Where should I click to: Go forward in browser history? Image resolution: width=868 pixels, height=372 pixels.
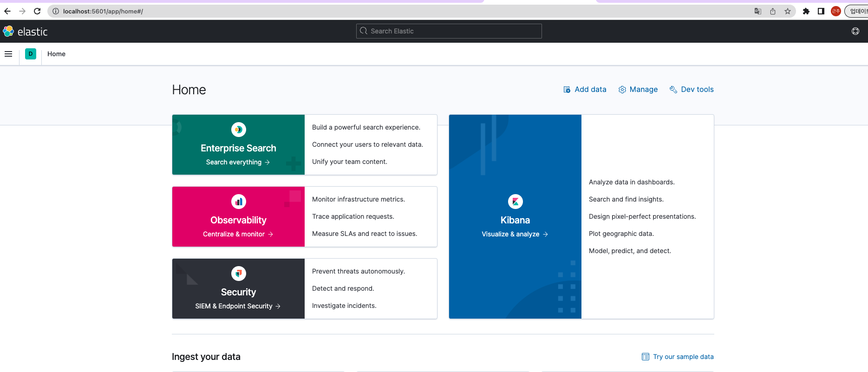click(22, 11)
